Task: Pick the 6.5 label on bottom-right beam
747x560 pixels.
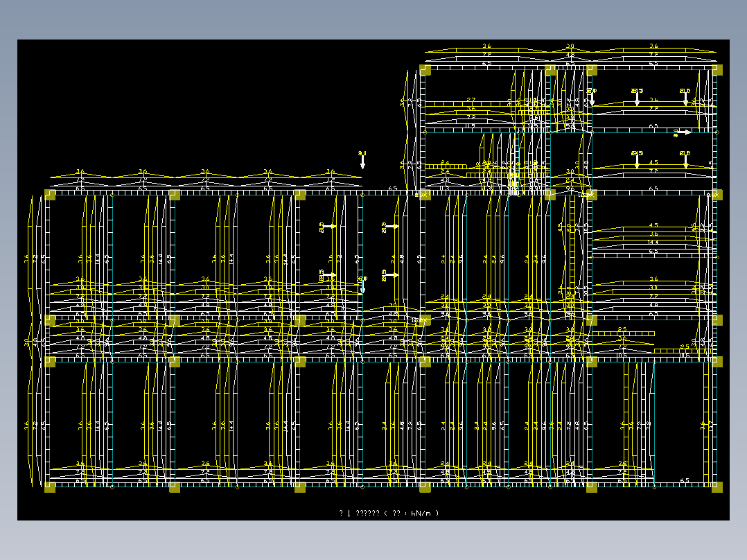Action: (685, 481)
